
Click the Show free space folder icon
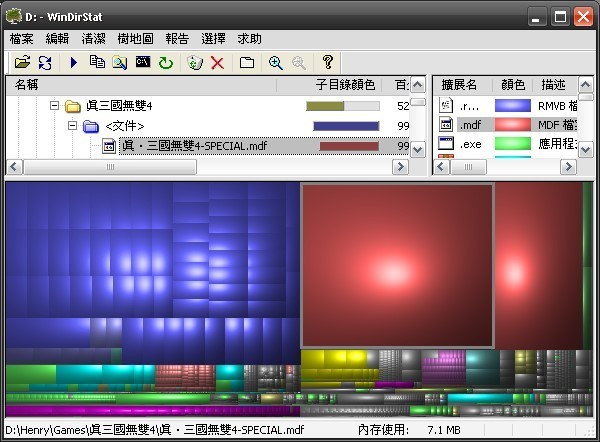click(247, 62)
